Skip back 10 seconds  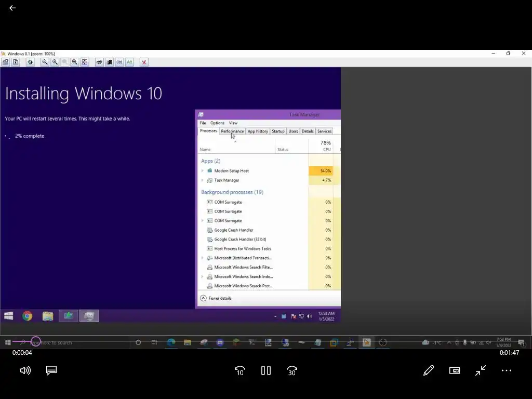pos(240,371)
